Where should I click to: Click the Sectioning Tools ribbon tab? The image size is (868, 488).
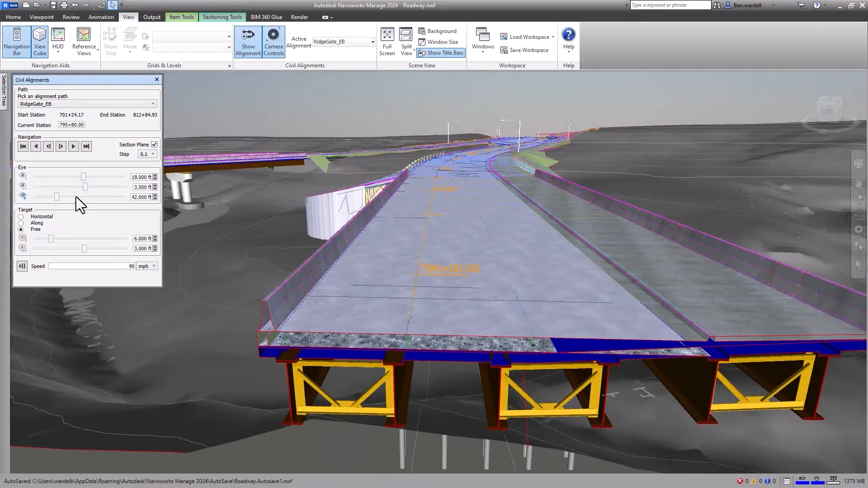222,17
